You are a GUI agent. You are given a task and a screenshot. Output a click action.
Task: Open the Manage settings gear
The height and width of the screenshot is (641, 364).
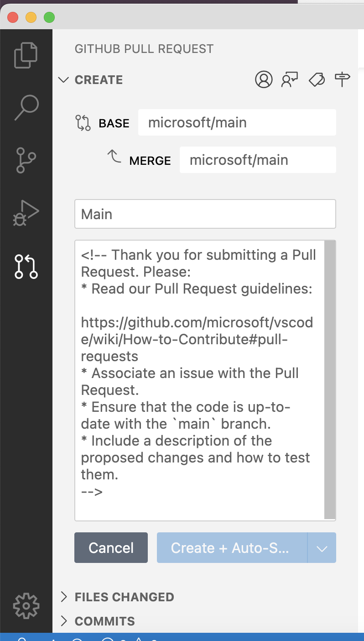pyautogui.click(x=26, y=606)
